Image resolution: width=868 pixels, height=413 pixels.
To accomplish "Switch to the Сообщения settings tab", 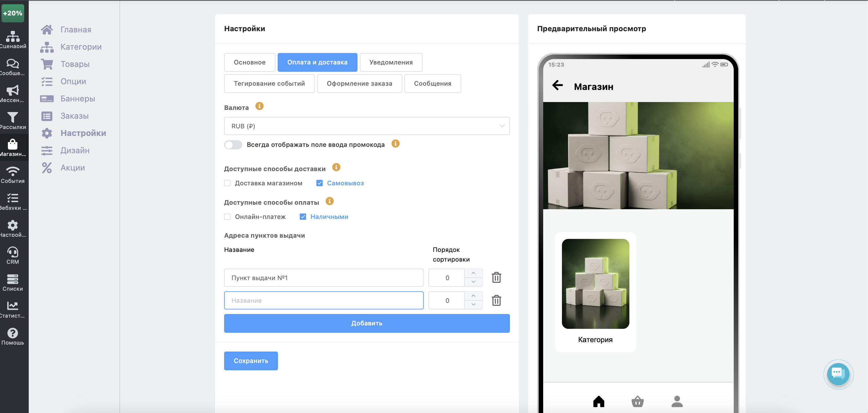I will pyautogui.click(x=433, y=83).
